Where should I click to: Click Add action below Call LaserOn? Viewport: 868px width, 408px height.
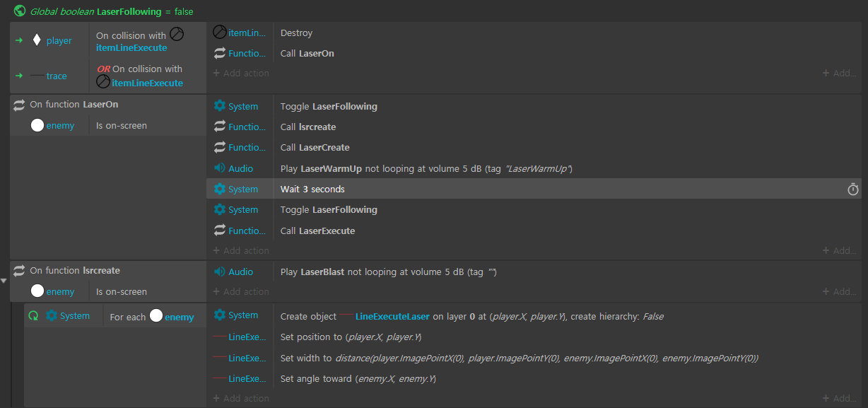241,74
